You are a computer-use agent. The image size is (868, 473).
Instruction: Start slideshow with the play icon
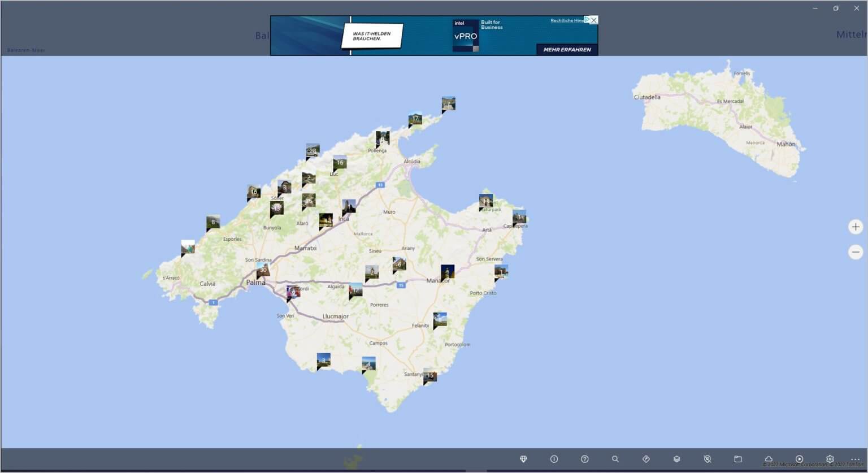pyautogui.click(x=799, y=459)
